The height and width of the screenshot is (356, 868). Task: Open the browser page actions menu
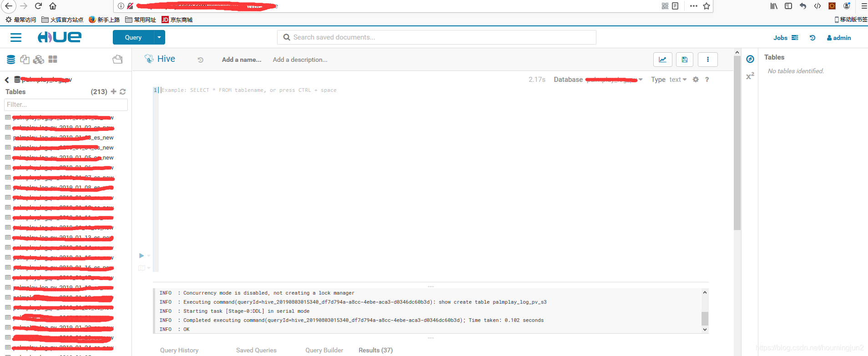point(693,6)
